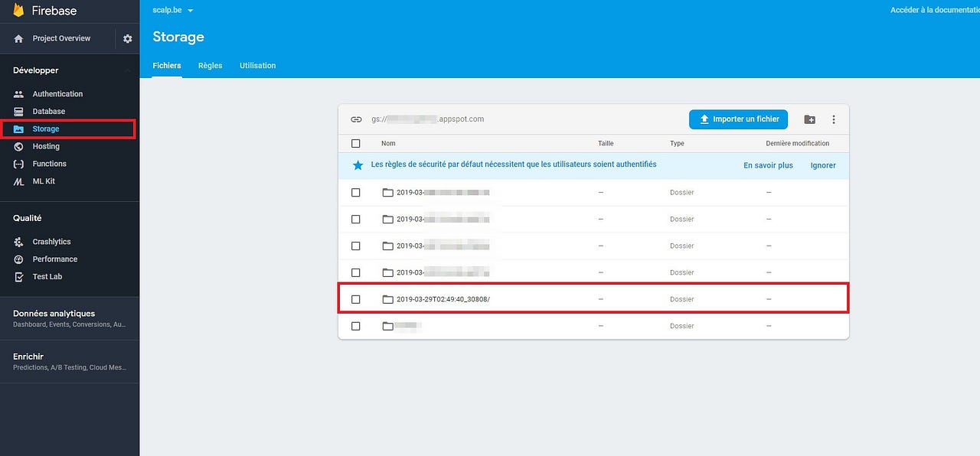Viewport: 980px width, 456px height.
Task: Open Test Lab from the sidebar
Action: click(x=46, y=277)
